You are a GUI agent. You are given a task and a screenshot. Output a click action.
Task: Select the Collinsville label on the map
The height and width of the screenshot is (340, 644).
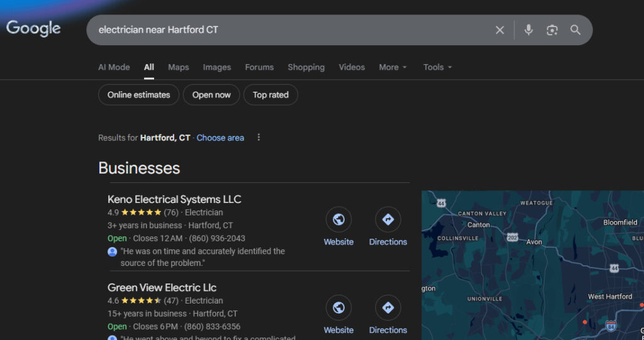458,238
